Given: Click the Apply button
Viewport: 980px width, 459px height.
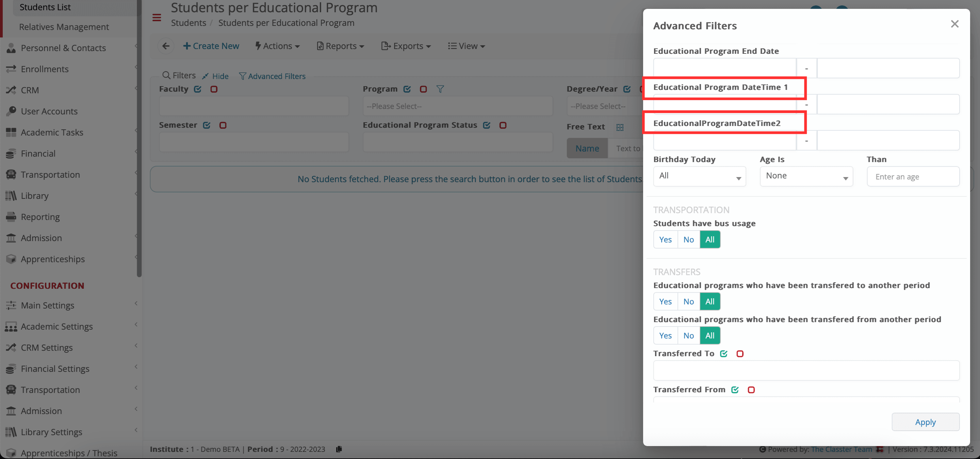Looking at the screenshot, I should tap(925, 422).
